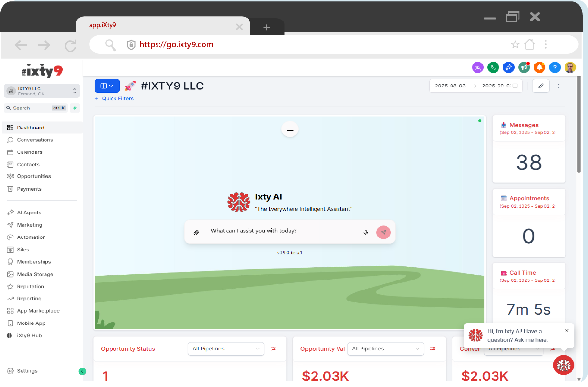Click the ixty9 logo in sidebar
The height and width of the screenshot is (387, 588).
42,71
